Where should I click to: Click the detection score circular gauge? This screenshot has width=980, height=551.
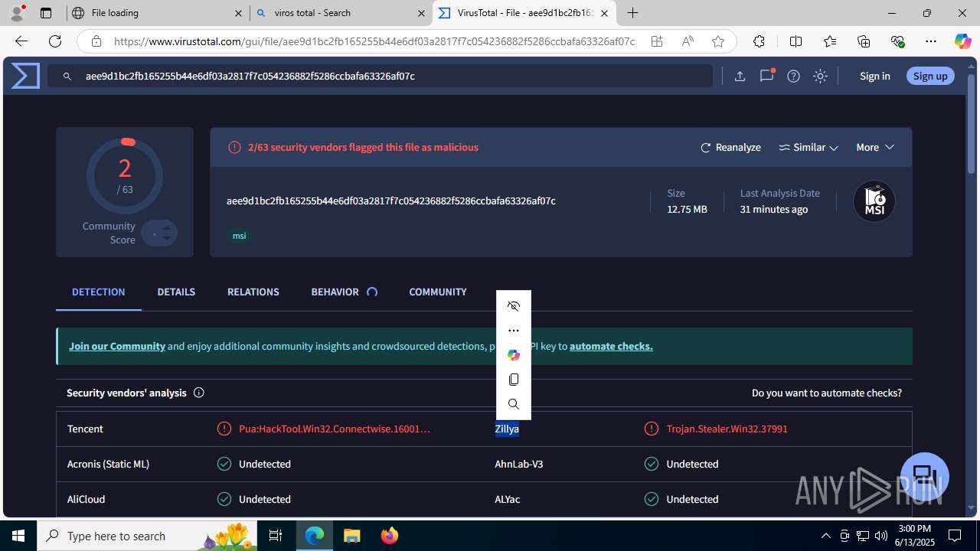(x=125, y=176)
